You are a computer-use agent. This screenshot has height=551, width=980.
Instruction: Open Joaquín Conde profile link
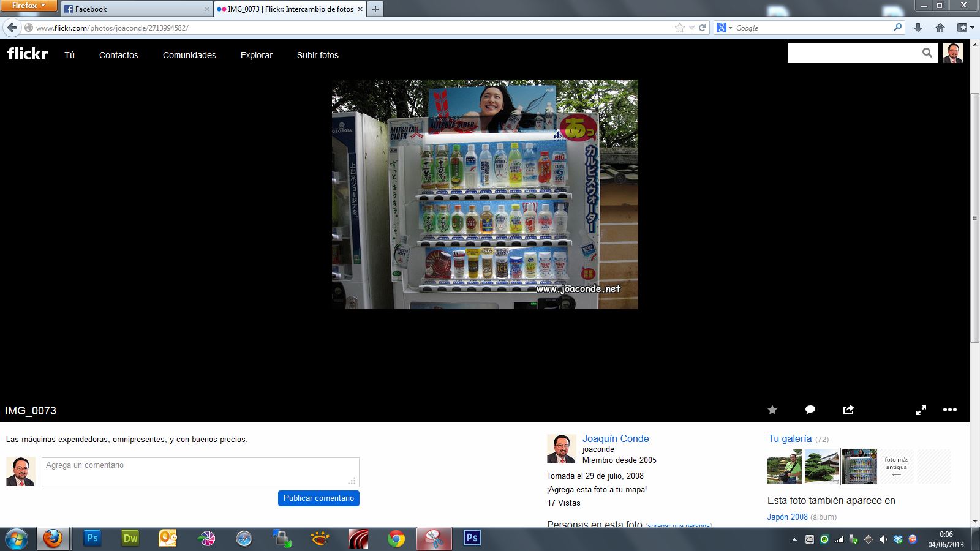[616, 438]
